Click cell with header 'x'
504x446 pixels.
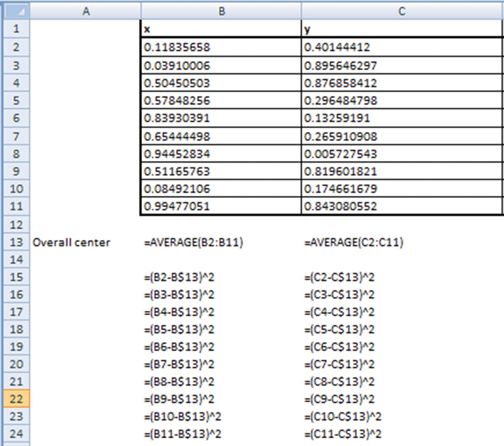point(221,29)
